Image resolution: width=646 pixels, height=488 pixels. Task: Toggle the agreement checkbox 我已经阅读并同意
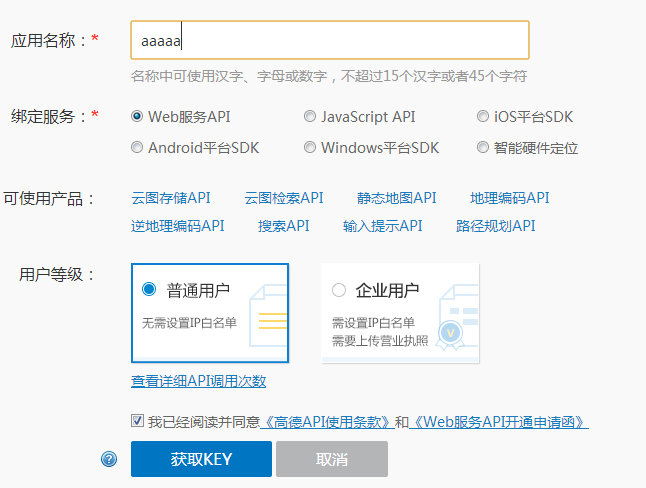pyautogui.click(x=137, y=421)
